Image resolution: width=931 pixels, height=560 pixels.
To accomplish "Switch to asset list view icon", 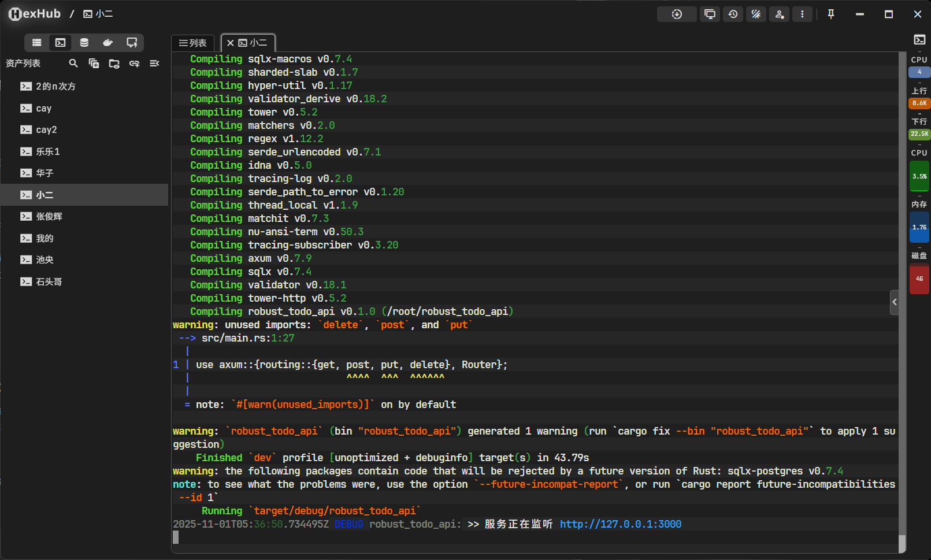I will pyautogui.click(x=37, y=43).
